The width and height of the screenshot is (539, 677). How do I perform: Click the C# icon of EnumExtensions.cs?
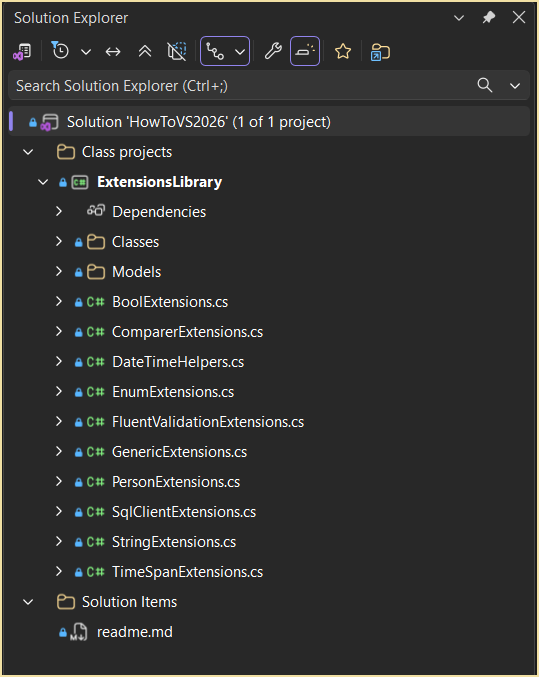click(x=95, y=392)
